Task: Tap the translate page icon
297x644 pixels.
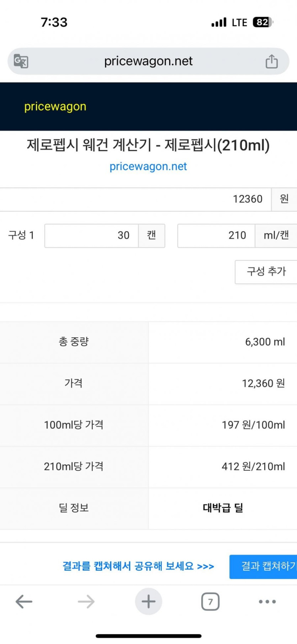Action: point(21,61)
